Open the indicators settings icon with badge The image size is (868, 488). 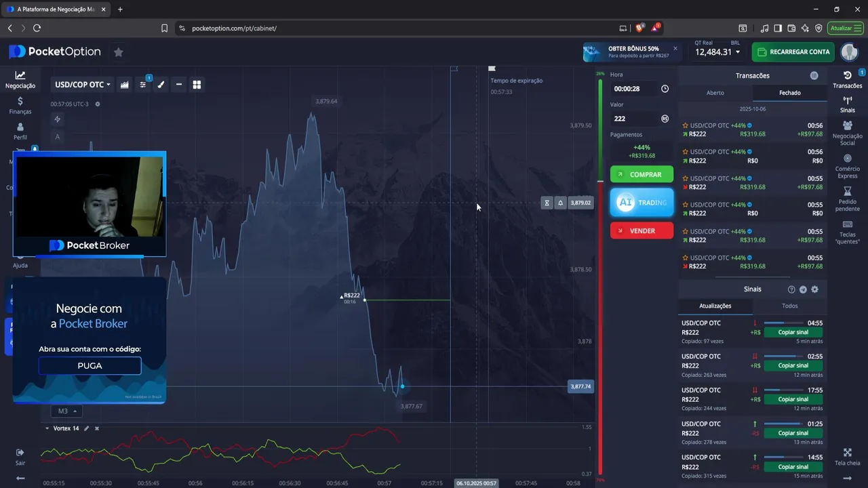pos(143,85)
